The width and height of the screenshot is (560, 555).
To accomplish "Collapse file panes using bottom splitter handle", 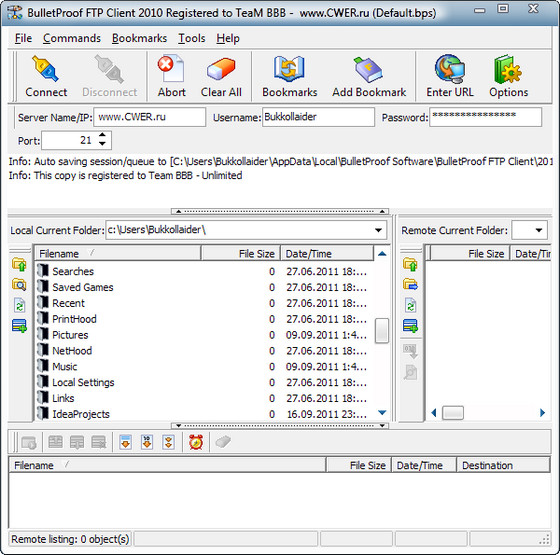I will click(x=280, y=425).
